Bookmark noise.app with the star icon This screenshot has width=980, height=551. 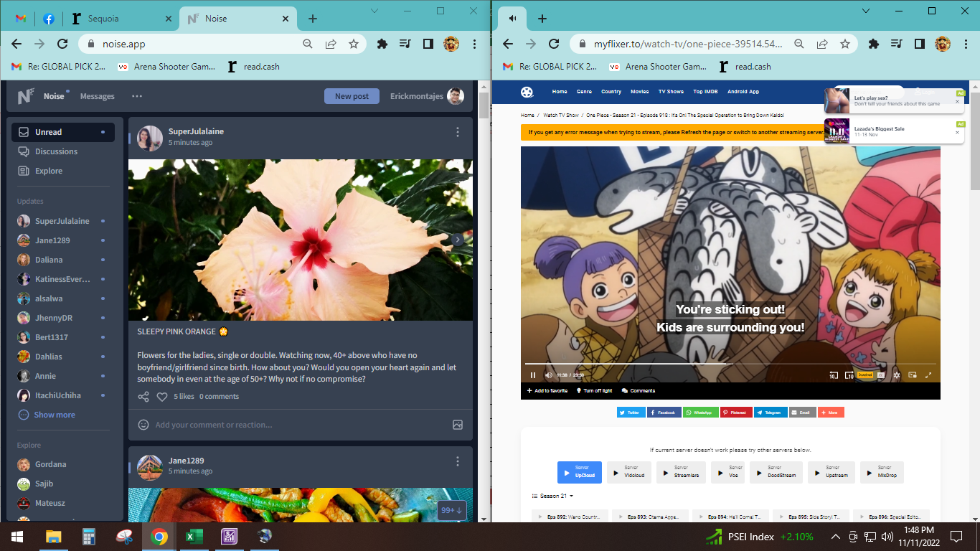coord(354,44)
